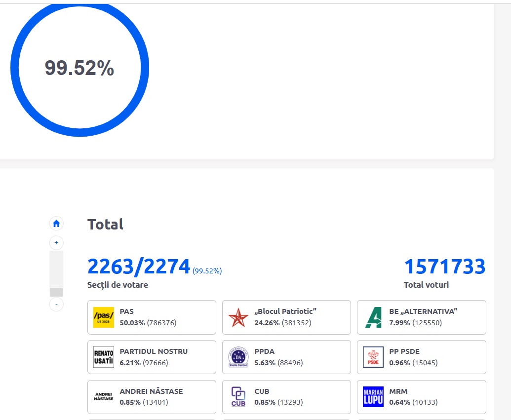Click the map home reset icon
This screenshot has height=420, width=511.
pyautogui.click(x=56, y=224)
